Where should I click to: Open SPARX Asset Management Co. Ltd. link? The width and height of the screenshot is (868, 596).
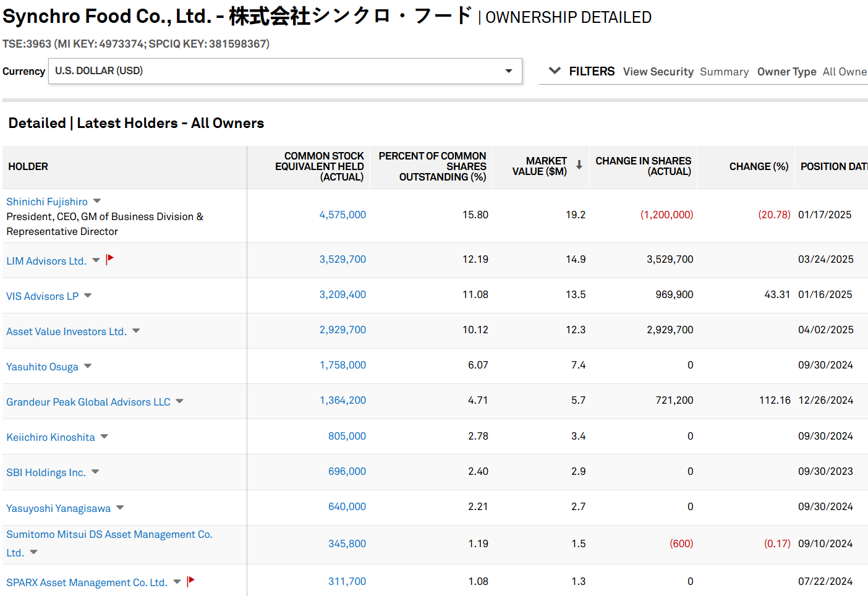[x=87, y=582]
